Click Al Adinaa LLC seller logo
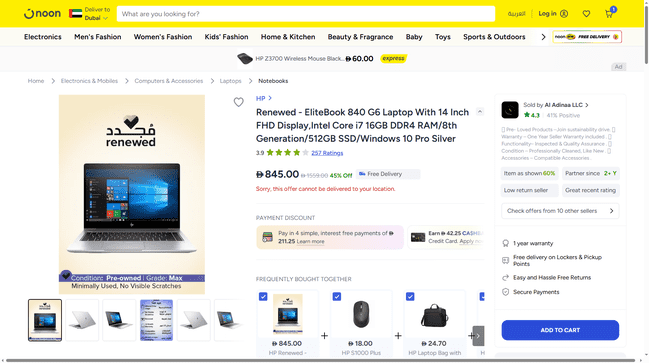This screenshot has width=649, height=363. 510,110
